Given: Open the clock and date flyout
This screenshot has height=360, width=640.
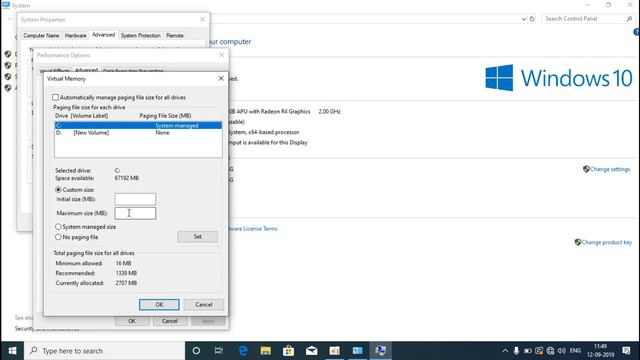Looking at the screenshot, I should point(600,351).
